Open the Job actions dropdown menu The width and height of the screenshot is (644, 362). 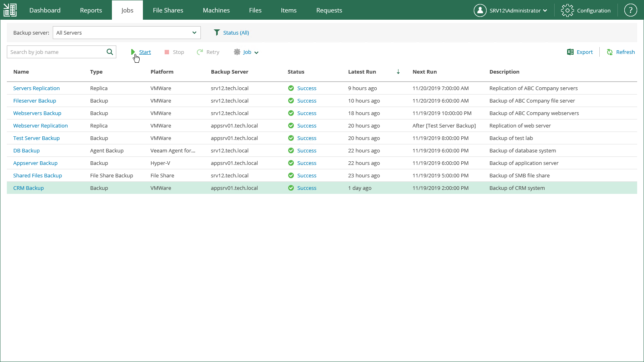pos(246,52)
